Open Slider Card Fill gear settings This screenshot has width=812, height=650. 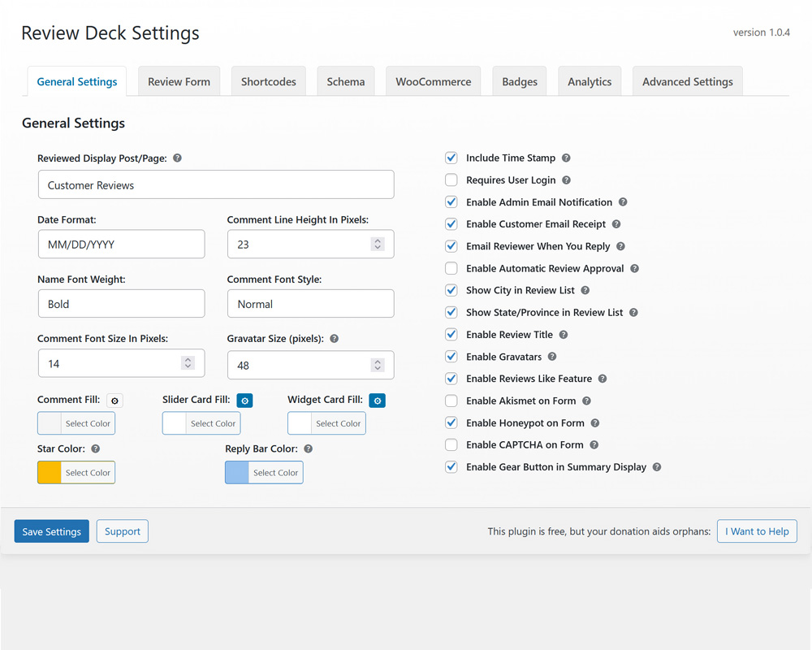click(244, 400)
